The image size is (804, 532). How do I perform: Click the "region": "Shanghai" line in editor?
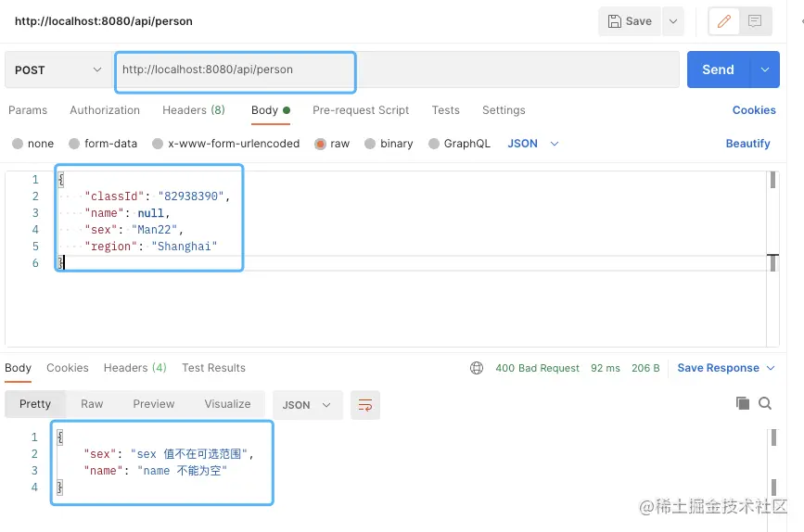tap(151, 247)
